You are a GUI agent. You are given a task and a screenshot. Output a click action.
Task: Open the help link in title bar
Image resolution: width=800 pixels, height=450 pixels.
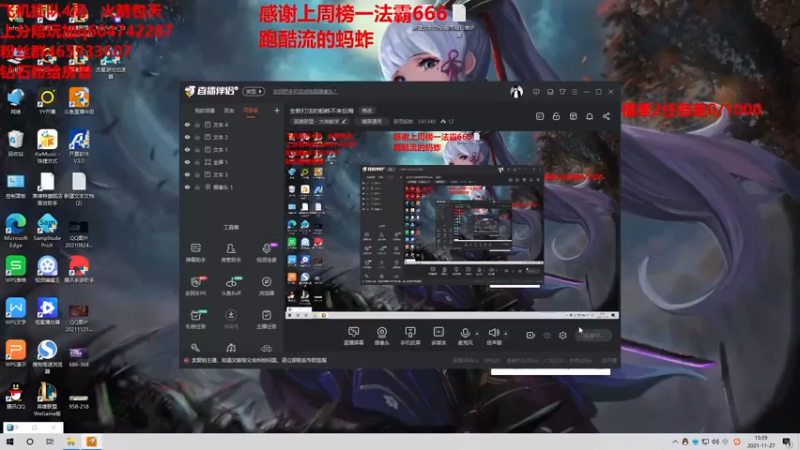[x=305, y=92]
